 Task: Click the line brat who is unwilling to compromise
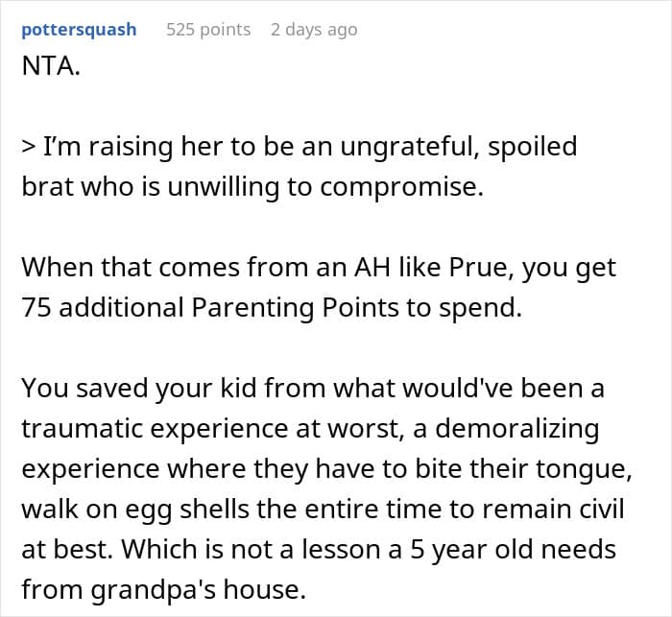[252, 187]
